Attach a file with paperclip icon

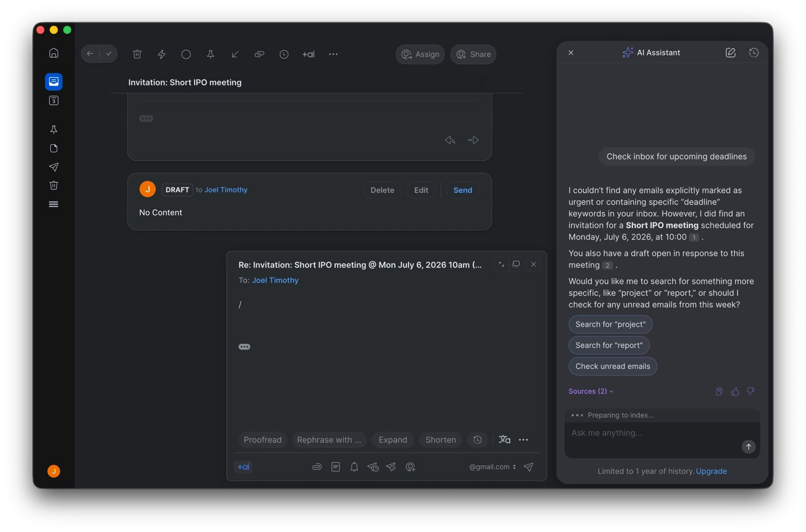pos(317,467)
